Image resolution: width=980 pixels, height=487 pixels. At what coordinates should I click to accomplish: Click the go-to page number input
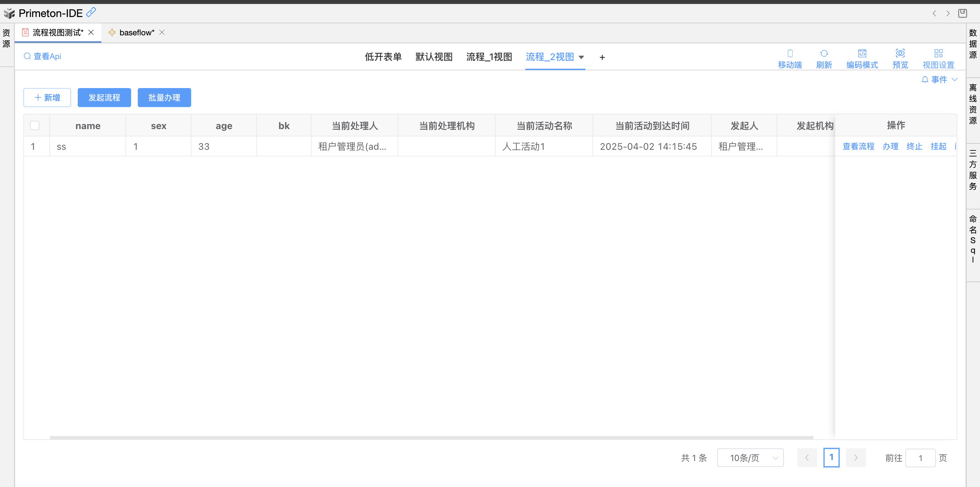tap(920, 458)
